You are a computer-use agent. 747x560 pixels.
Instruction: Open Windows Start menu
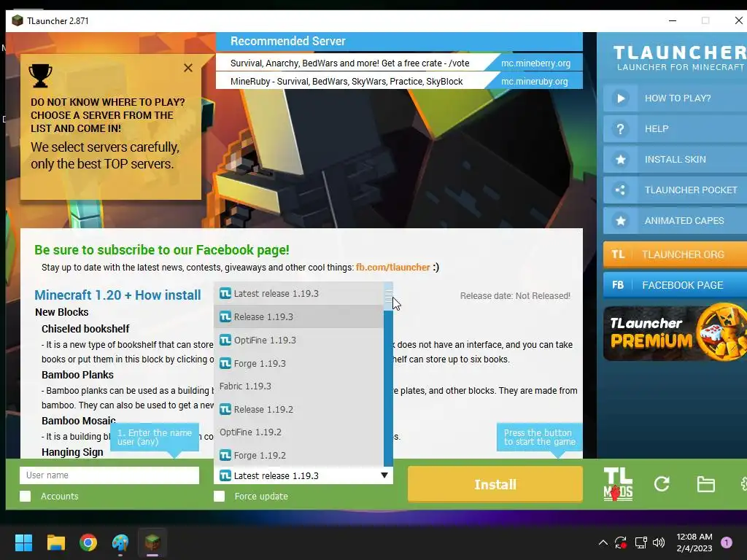click(23, 542)
